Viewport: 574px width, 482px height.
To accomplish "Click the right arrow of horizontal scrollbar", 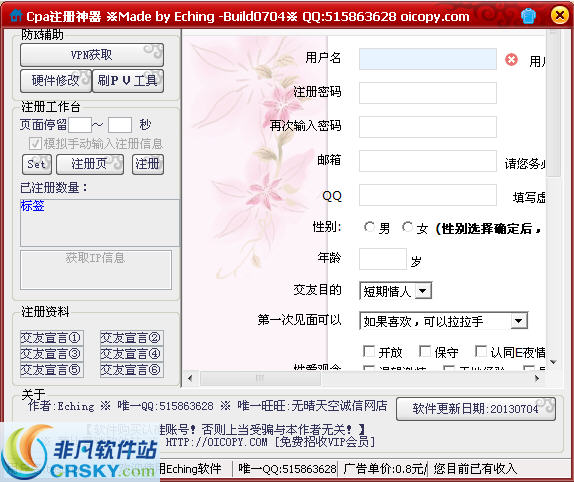I will point(537,378).
